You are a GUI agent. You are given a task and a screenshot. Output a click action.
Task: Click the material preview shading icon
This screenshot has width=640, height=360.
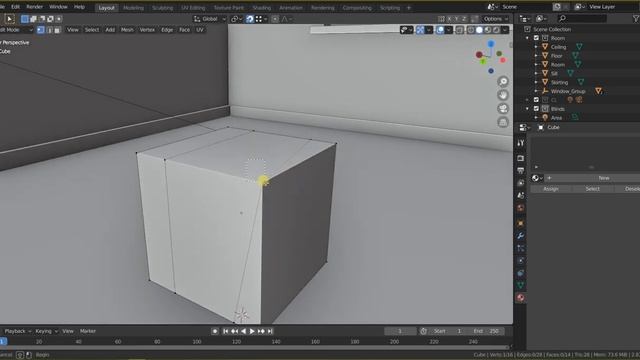pos(488,30)
